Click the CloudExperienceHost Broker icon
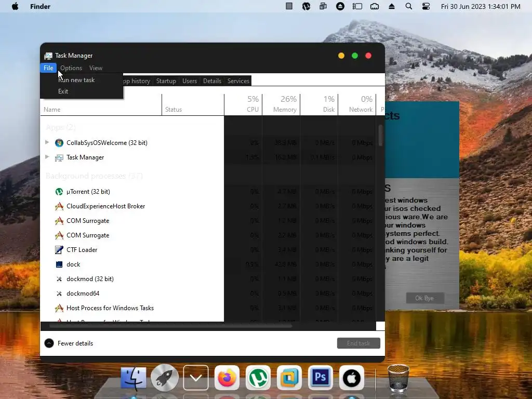This screenshot has width=532, height=399. pos(59,206)
